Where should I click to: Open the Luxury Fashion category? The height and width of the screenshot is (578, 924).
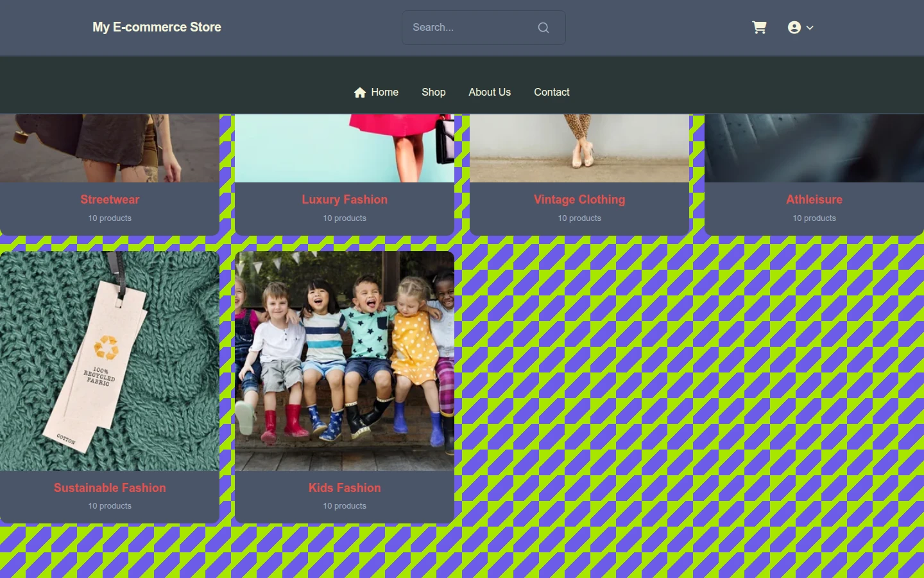pyautogui.click(x=345, y=199)
